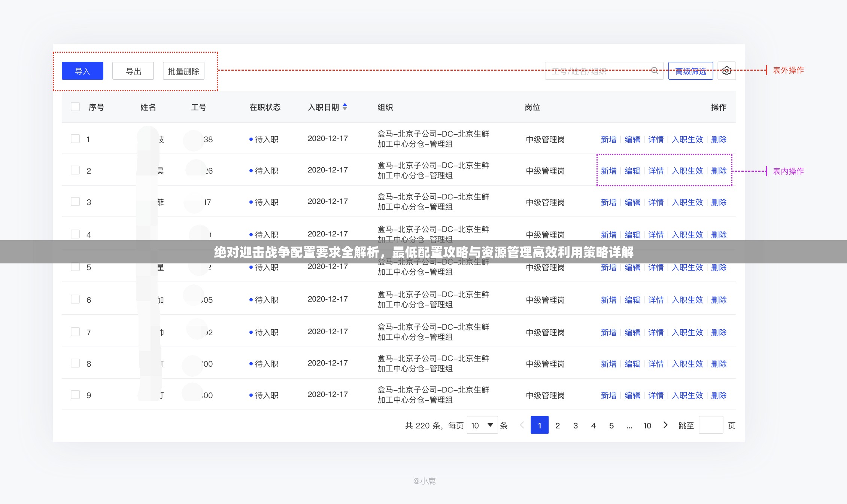Go to page 4
Screen dimensions: 847x504
[593, 425]
